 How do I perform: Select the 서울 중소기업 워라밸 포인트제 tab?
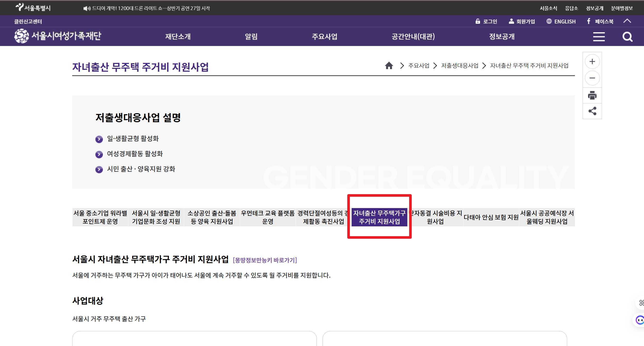click(x=100, y=217)
